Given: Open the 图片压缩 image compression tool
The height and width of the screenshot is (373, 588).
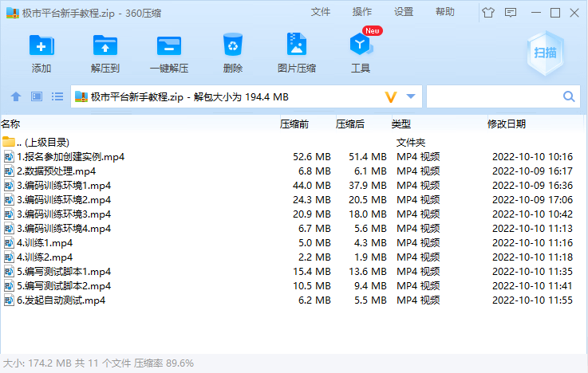Looking at the screenshot, I should point(296,46).
